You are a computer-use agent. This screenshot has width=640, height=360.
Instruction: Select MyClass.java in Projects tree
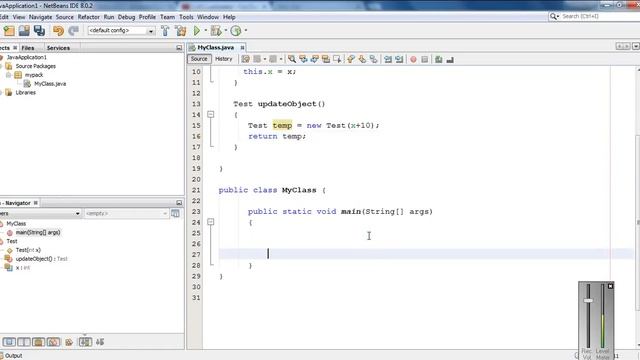coord(50,84)
